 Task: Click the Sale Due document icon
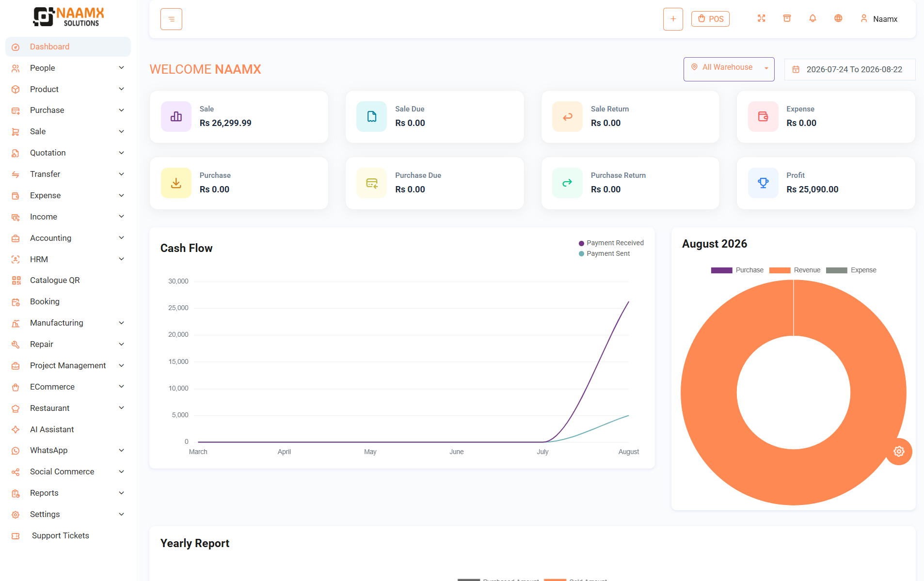click(371, 116)
